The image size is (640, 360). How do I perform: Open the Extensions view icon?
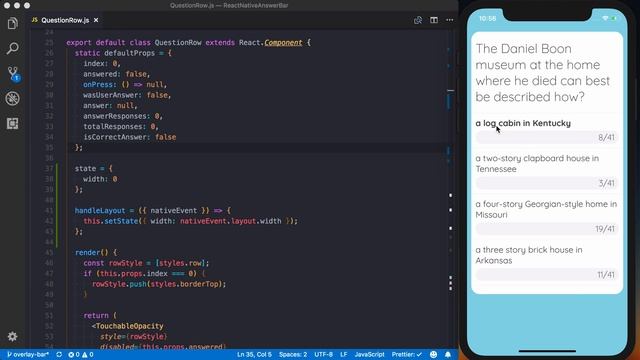(x=13, y=123)
